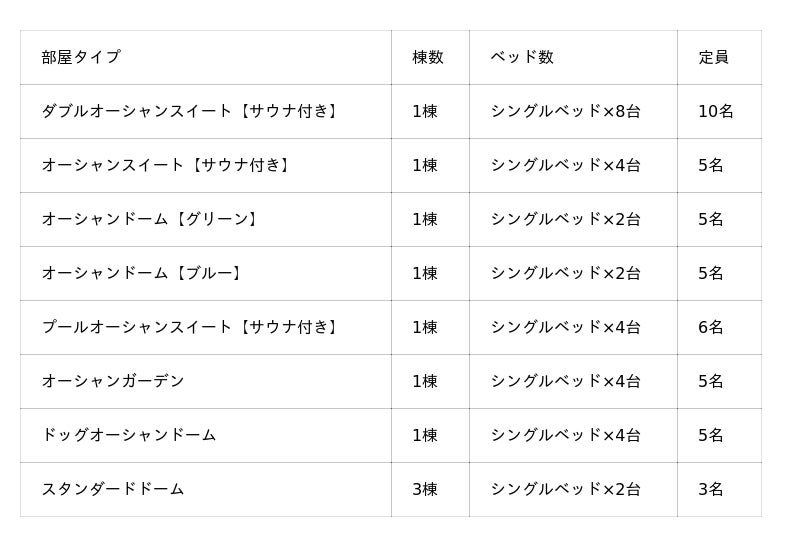This screenshot has width=800, height=547.
Task: Click the ベッド数 column header
Action: [x=522, y=57]
